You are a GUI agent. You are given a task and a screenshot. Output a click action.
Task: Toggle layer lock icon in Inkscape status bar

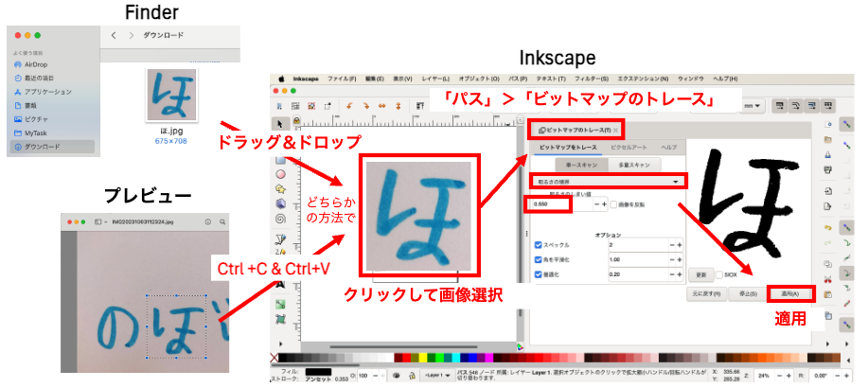coord(412,376)
